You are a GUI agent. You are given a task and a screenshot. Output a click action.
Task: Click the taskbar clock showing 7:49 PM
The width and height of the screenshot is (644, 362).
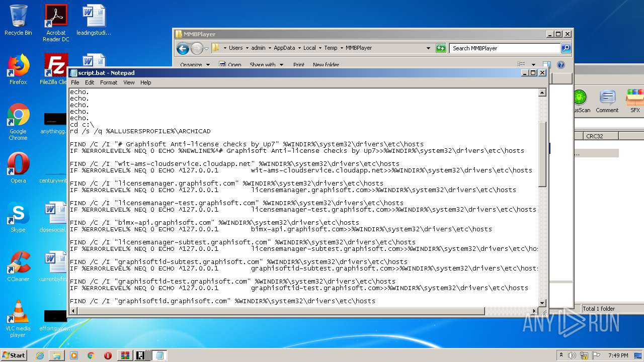tap(618, 355)
